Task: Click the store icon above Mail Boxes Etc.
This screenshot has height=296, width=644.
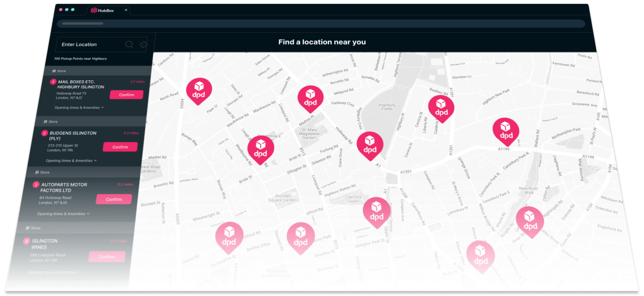Action: (54, 71)
